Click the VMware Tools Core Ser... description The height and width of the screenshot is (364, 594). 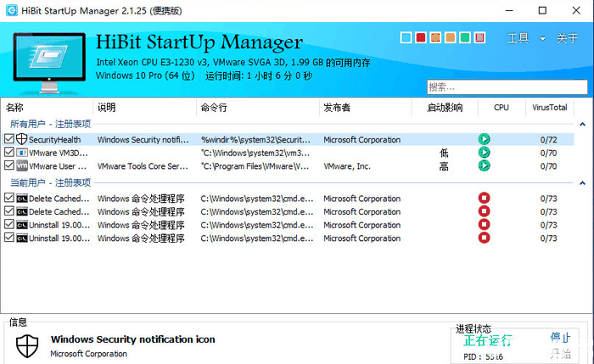143,166
